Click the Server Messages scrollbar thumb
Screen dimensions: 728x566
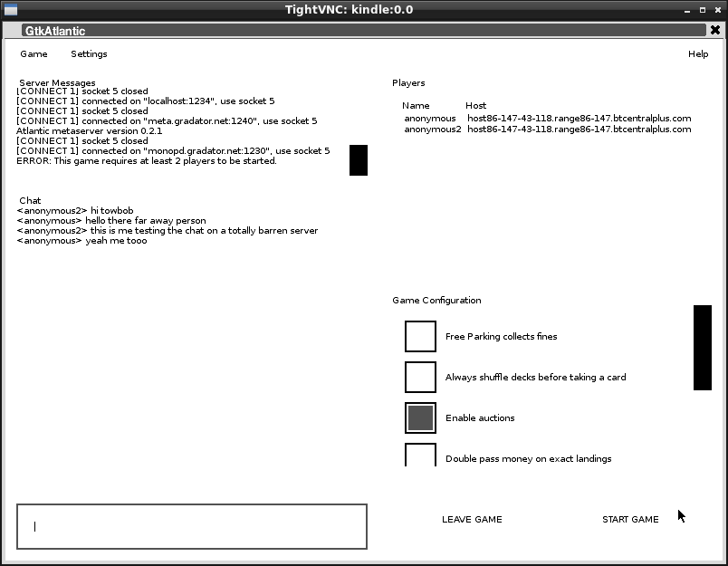(x=359, y=160)
